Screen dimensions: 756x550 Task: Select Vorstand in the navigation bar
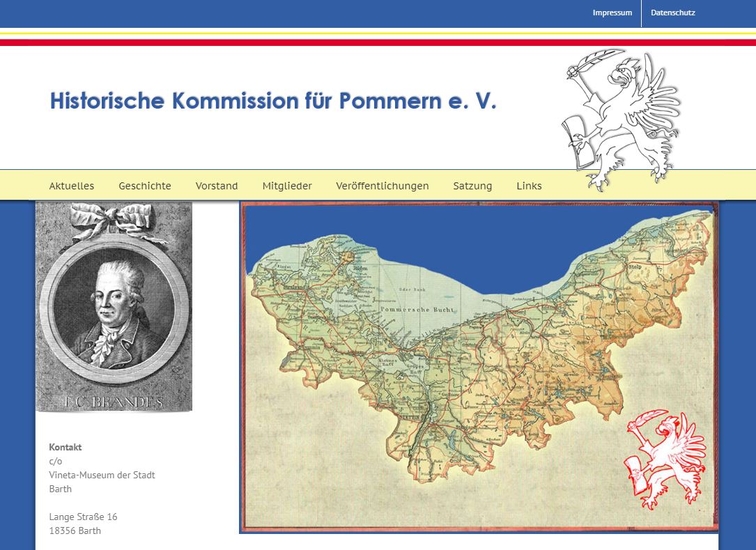click(217, 186)
